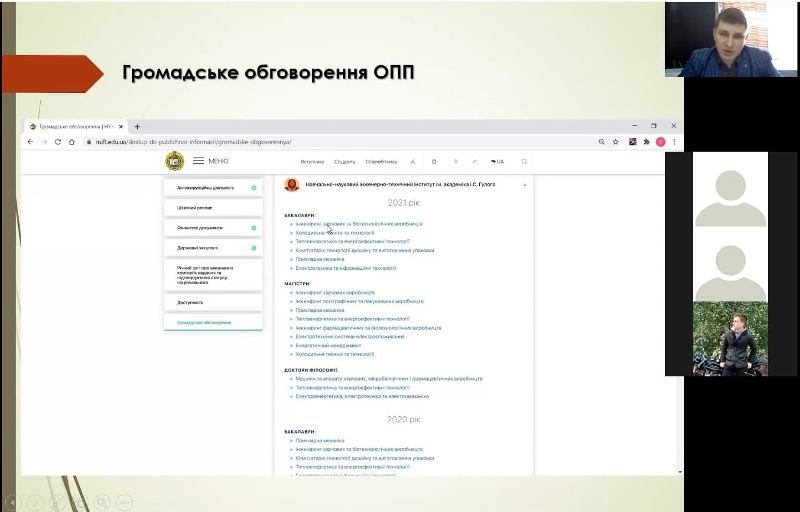Close the Громадське обговорення browser tab
Image resolution: width=800 pixels, height=512 pixels.
pyautogui.click(x=121, y=126)
